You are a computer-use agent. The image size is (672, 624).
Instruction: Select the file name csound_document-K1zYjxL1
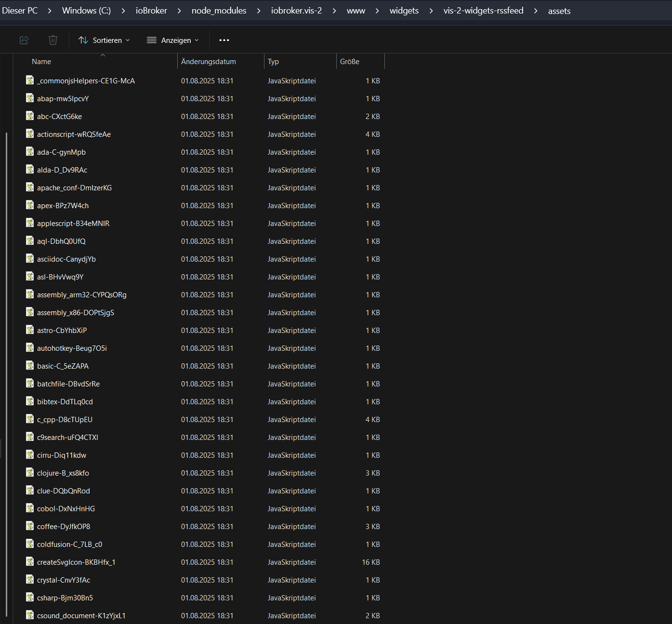tap(81, 616)
